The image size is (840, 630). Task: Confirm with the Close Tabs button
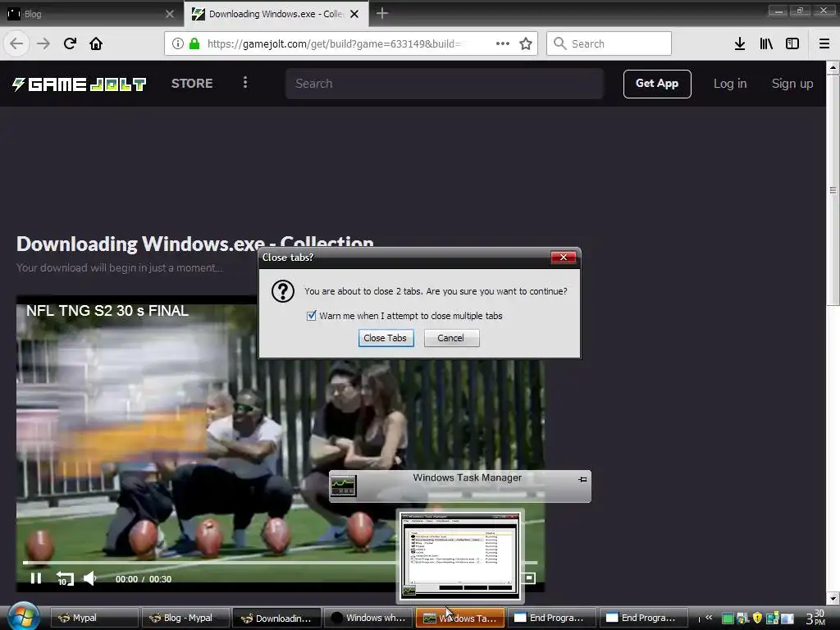click(386, 338)
